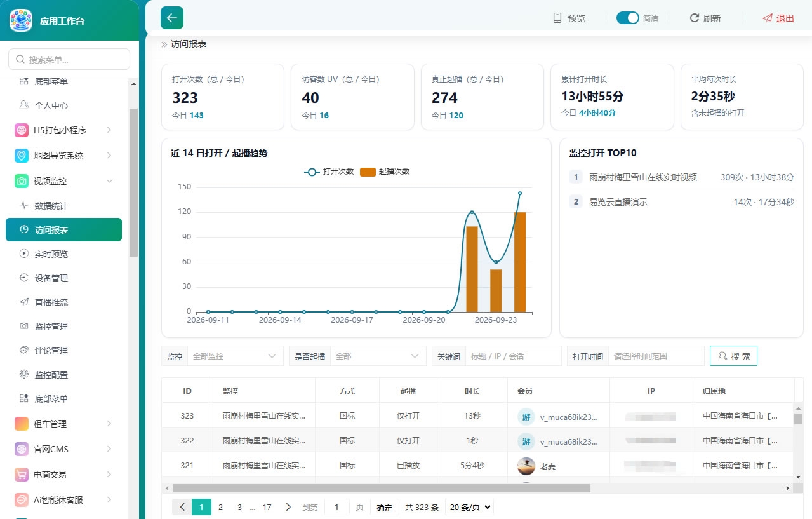Image resolution: width=812 pixels, height=519 pixels.
Task: Collapse the 视频监控 menu chevron
Action: pyautogui.click(x=109, y=181)
